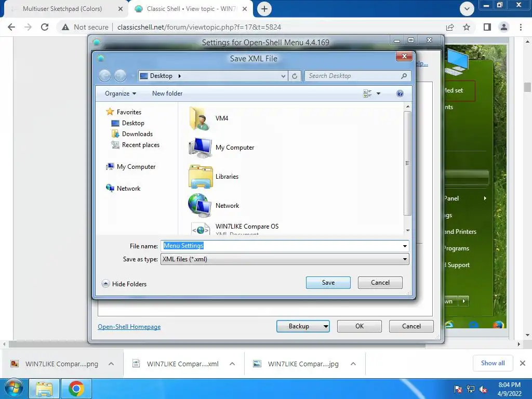532x399 pixels.
Task: Toggle Chrome side panel
Action: click(x=487, y=27)
